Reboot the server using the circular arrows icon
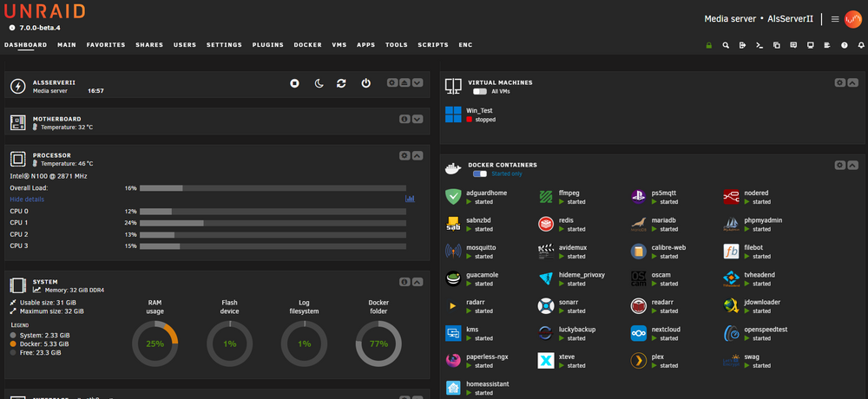868x399 pixels. [341, 83]
